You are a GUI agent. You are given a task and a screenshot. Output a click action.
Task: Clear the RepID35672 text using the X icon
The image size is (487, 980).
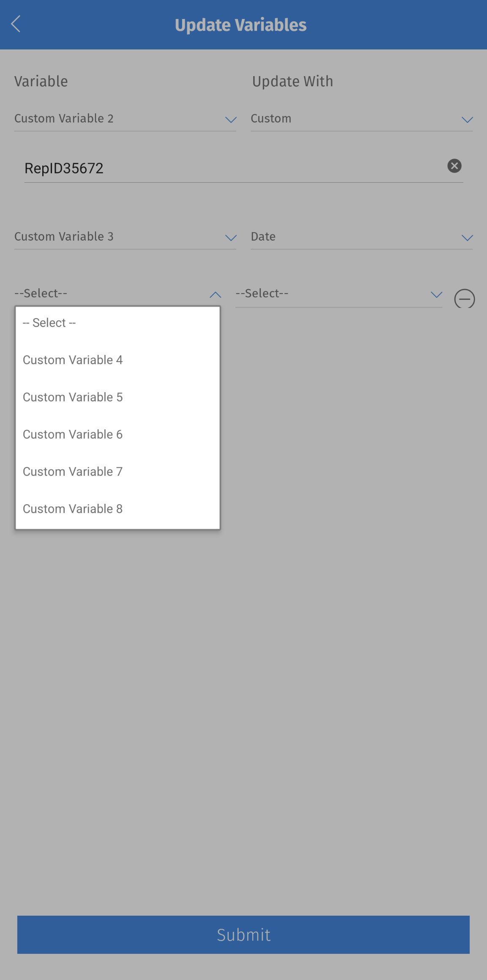coord(454,166)
